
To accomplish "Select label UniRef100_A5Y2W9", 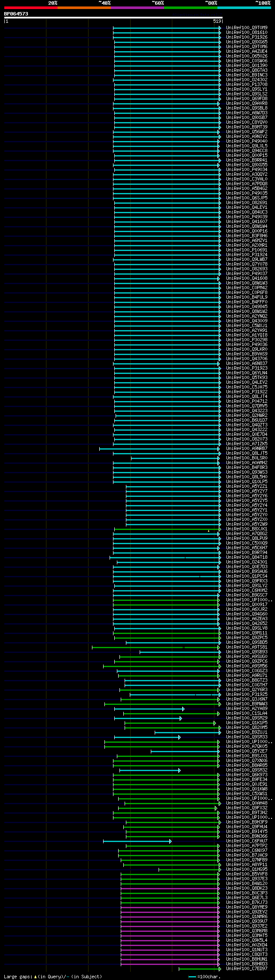I will click(x=247, y=524).
